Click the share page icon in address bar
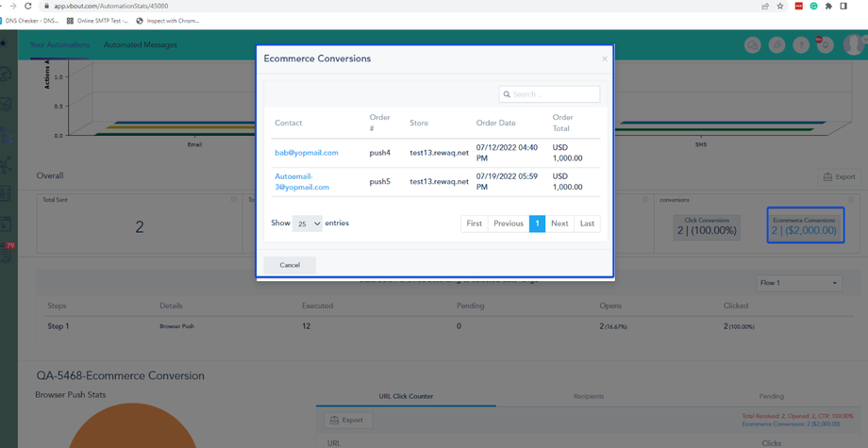 point(765,6)
